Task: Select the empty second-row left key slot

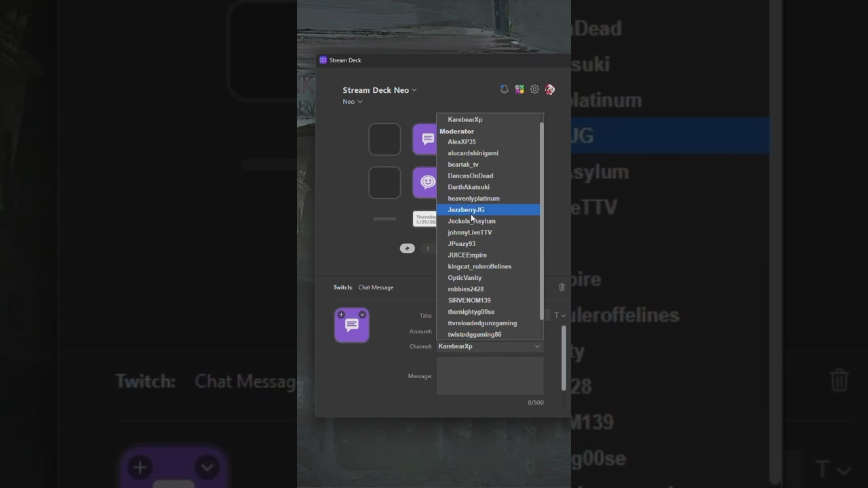Action: pyautogui.click(x=384, y=182)
